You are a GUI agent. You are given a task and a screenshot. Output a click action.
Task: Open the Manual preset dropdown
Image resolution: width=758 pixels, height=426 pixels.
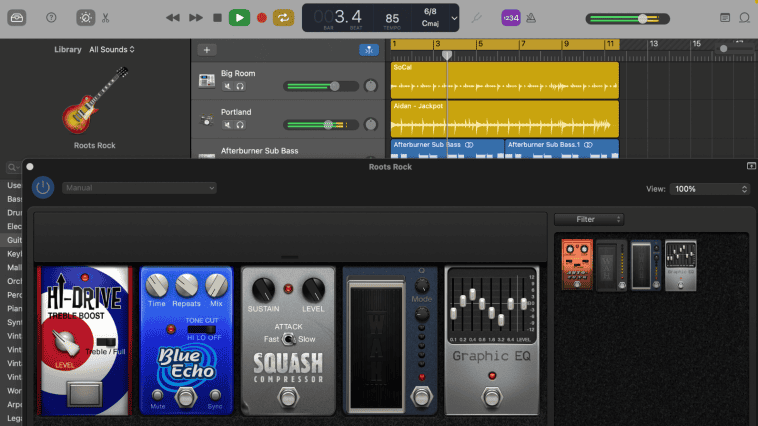point(139,188)
